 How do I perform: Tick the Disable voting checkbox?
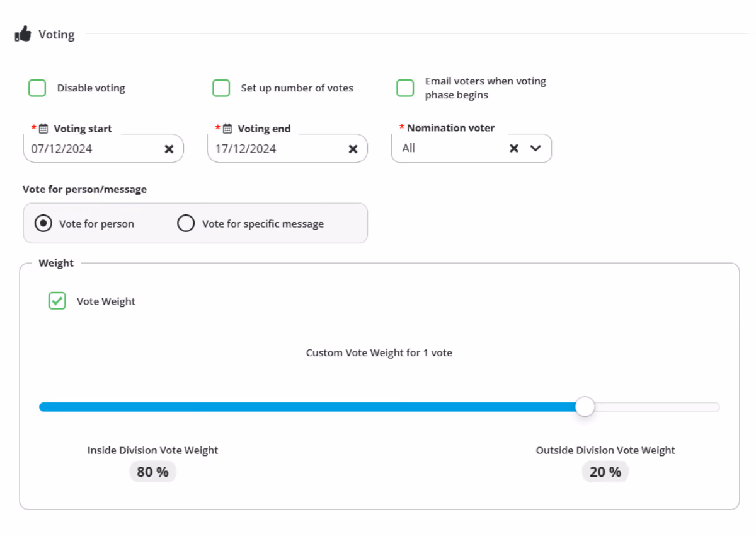(x=37, y=88)
